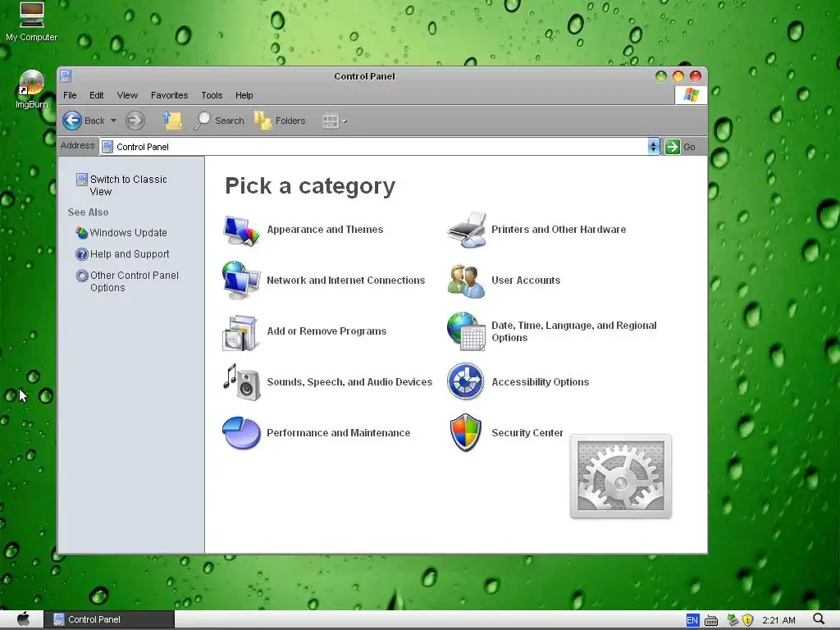This screenshot has height=630, width=840.
Task: Click the keyboard tray icon
Action: tap(711, 620)
